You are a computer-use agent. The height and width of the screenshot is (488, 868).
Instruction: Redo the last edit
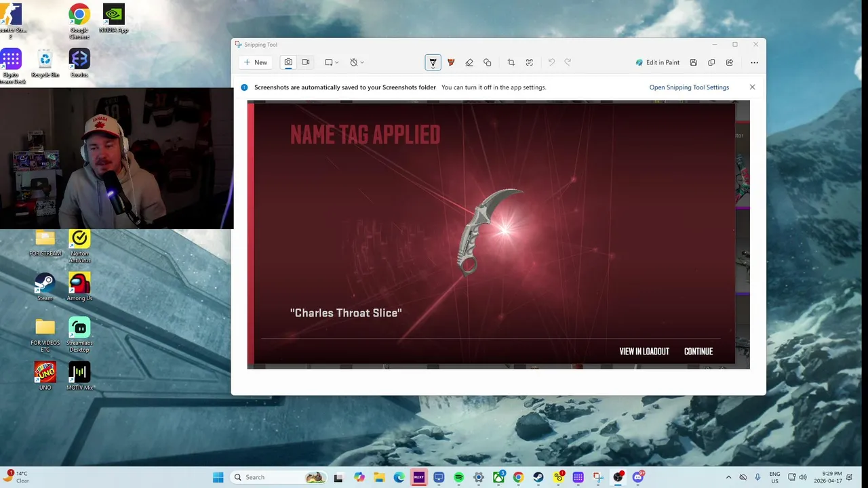point(568,62)
